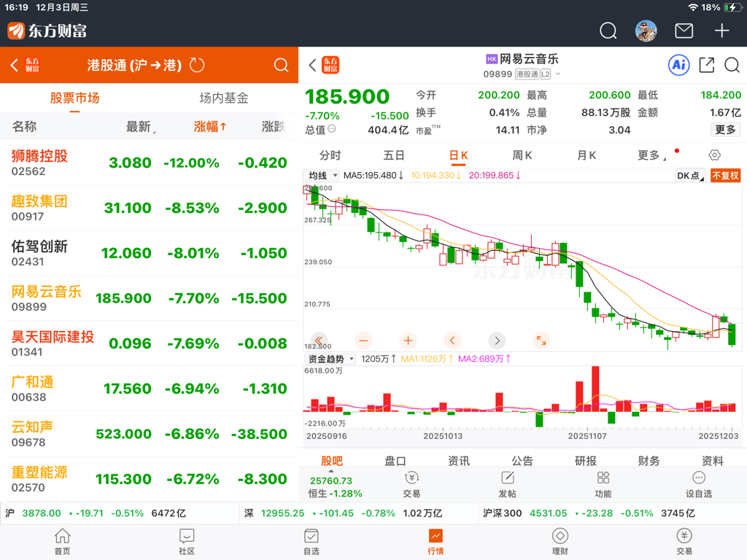
Task: Open 交易 icon under stock chart
Action: [x=411, y=485]
